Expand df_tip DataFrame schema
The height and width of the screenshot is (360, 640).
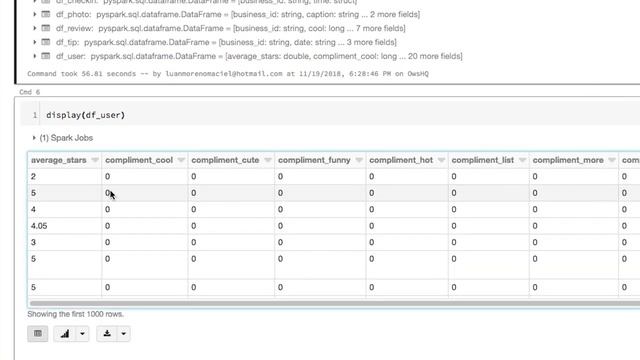click(x=35, y=42)
